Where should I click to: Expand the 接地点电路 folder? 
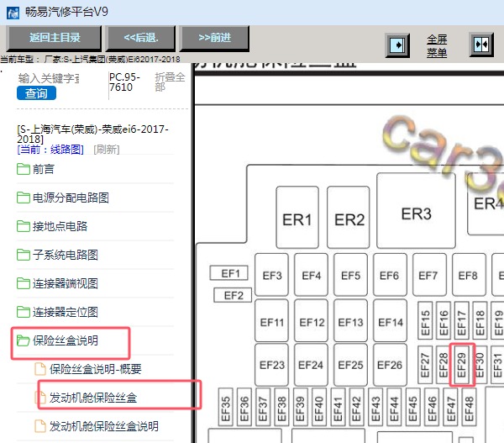click(x=60, y=226)
